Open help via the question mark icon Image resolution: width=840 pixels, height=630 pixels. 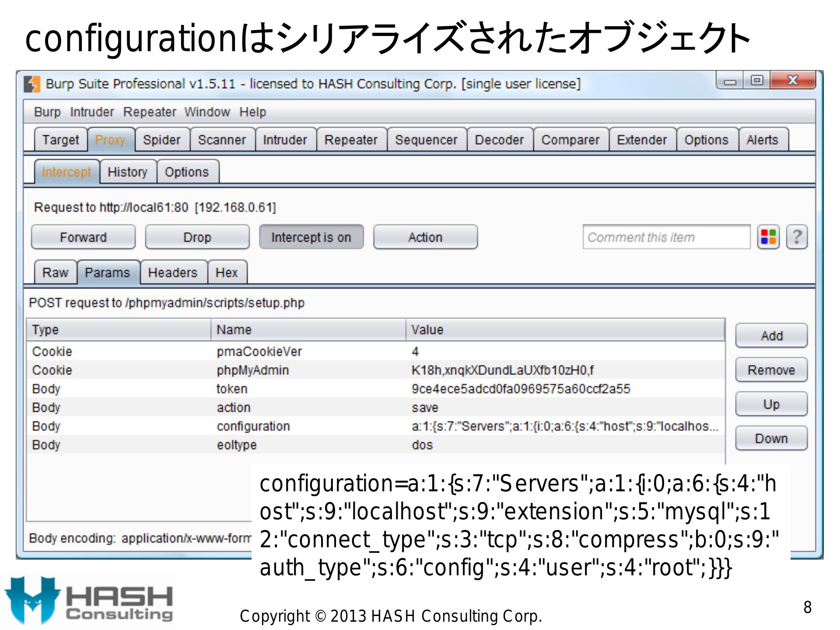[x=797, y=237]
